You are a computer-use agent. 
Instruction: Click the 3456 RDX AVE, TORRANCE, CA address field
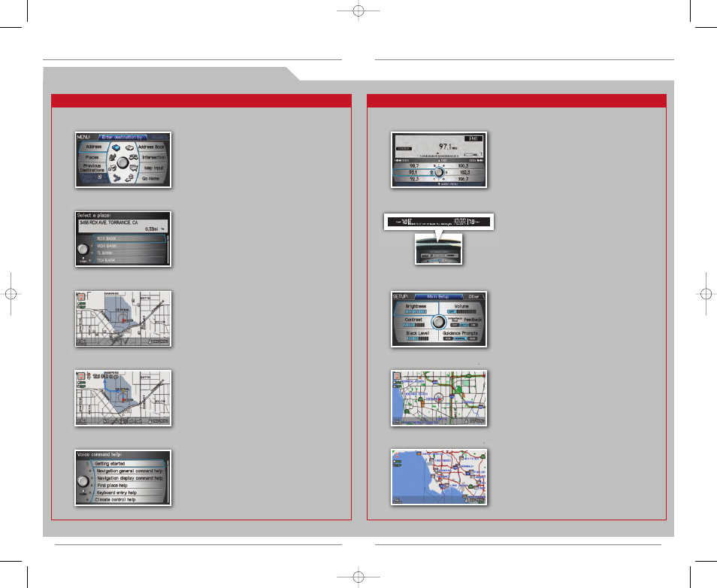123,226
